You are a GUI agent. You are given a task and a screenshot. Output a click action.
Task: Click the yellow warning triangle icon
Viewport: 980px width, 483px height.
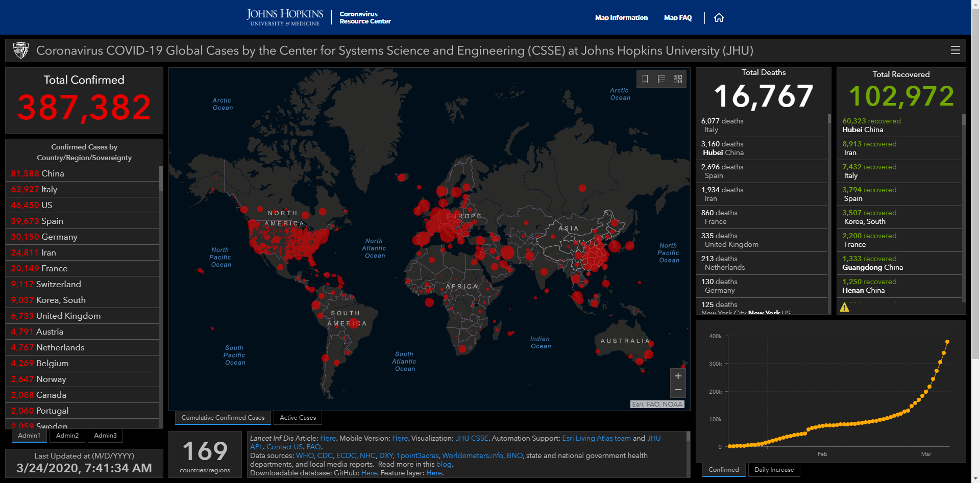point(845,307)
